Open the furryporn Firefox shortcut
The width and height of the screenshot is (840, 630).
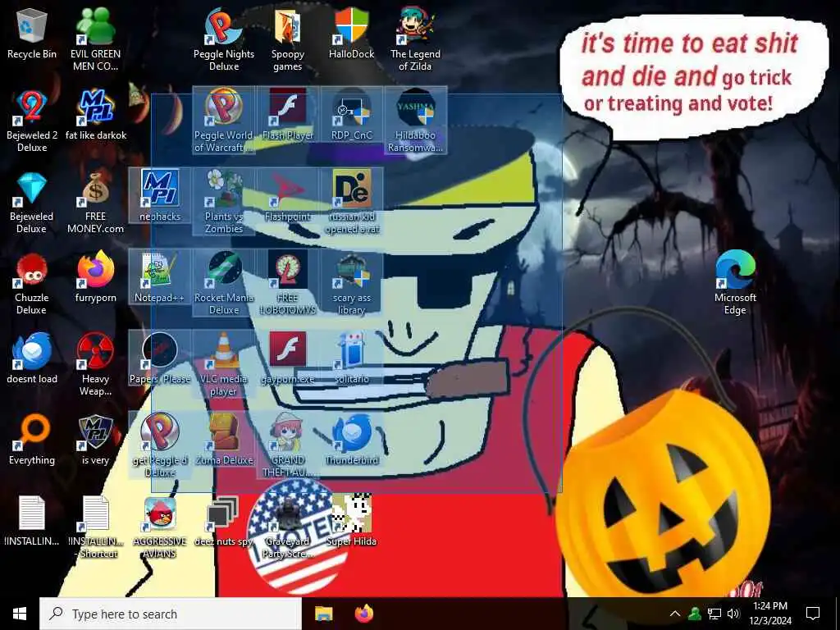95,277
